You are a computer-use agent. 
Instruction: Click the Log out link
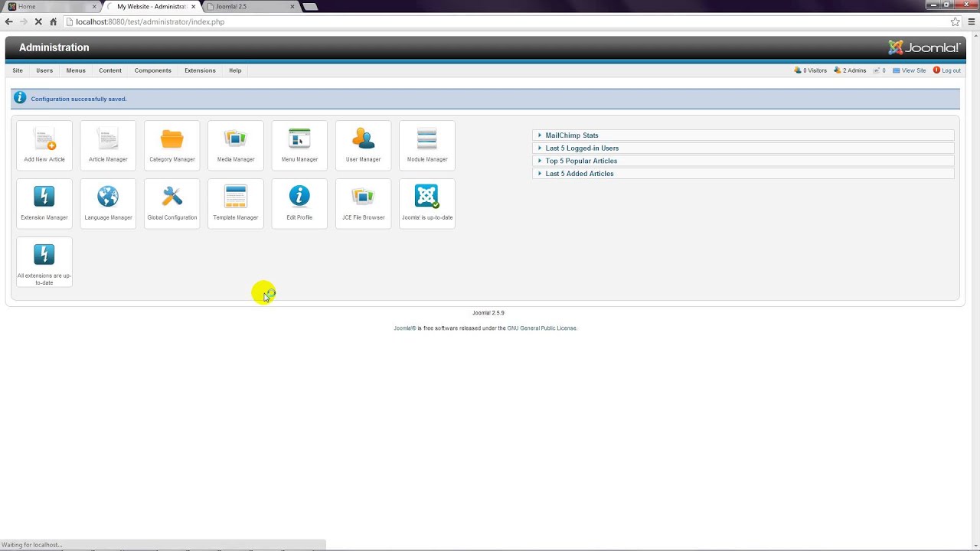coord(947,70)
